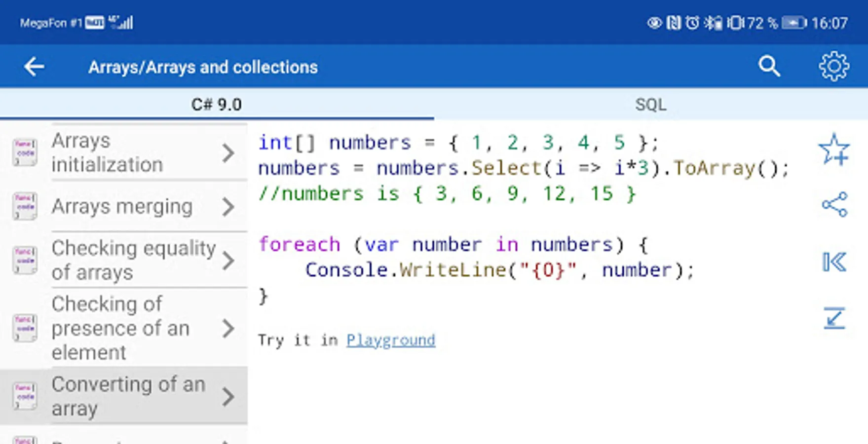
Task: Select Arrays merging topic
Action: pos(123,206)
